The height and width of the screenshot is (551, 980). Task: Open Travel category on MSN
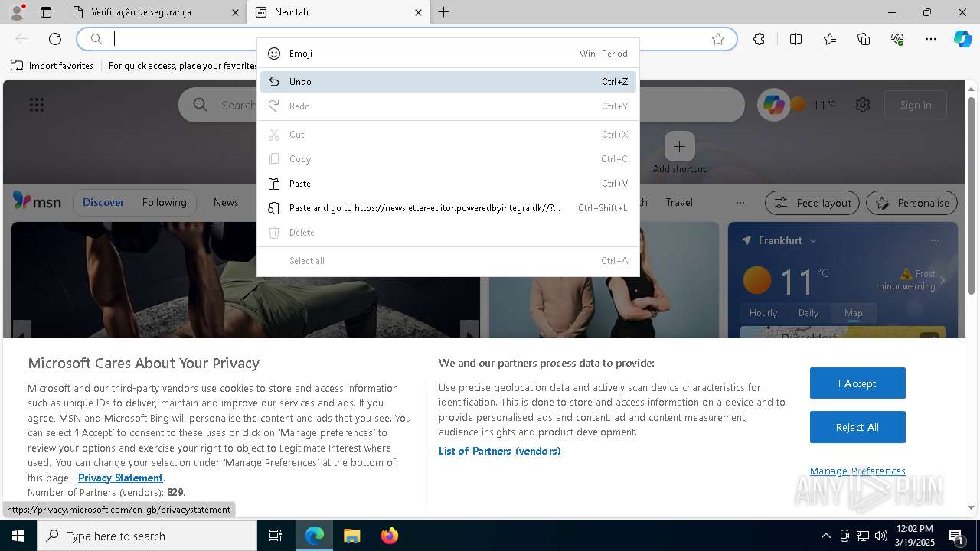[679, 202]
